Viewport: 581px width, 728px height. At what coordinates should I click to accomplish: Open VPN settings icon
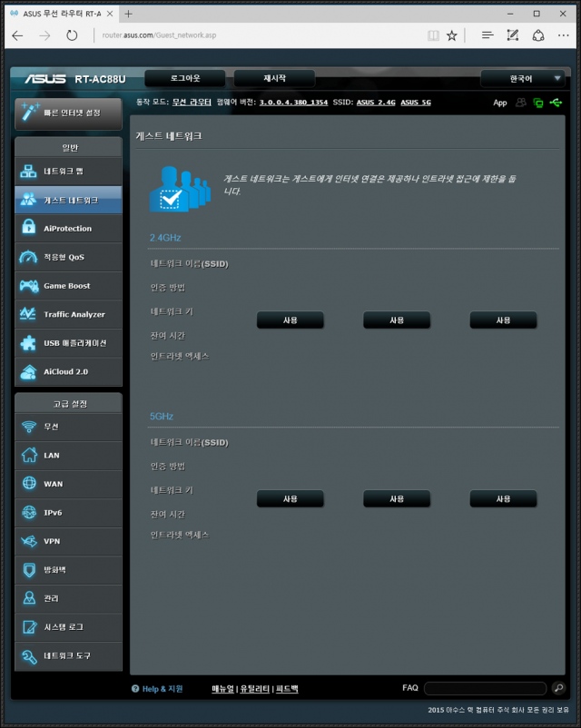pos(29,541)
